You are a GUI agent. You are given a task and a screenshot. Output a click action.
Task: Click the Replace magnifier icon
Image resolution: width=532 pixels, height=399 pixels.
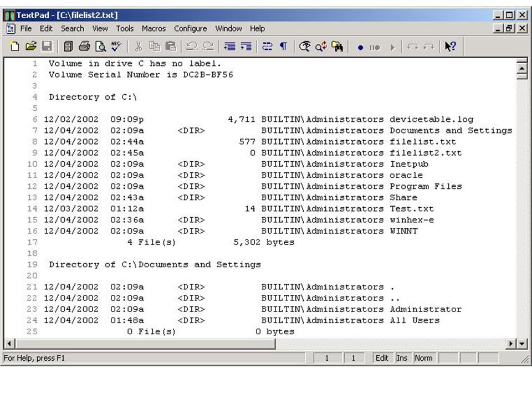pyautogui.click(x=321, y=46)
